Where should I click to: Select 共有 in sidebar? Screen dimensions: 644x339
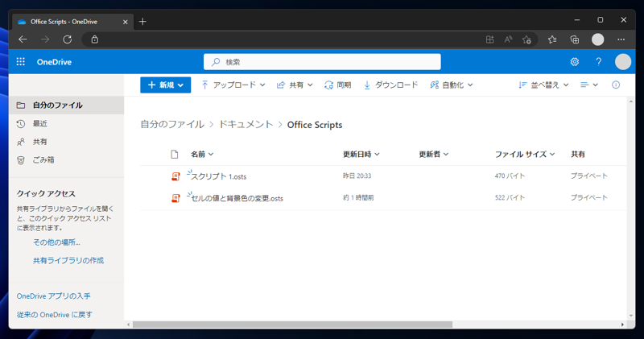67,142
